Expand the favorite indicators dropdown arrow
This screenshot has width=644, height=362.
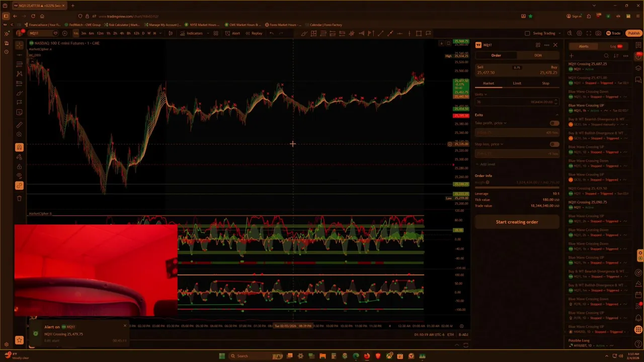pyautogui.click(x=208, y=33)
